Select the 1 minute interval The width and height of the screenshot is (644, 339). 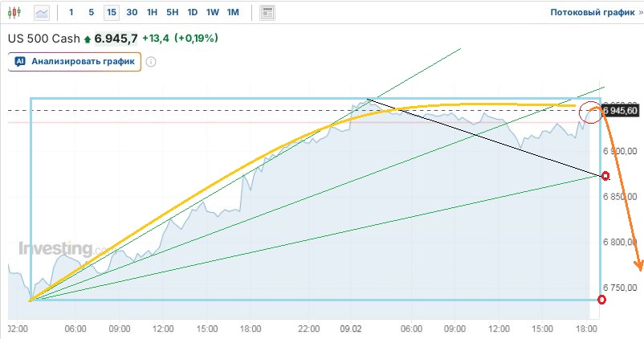click(x=71, y=13)
